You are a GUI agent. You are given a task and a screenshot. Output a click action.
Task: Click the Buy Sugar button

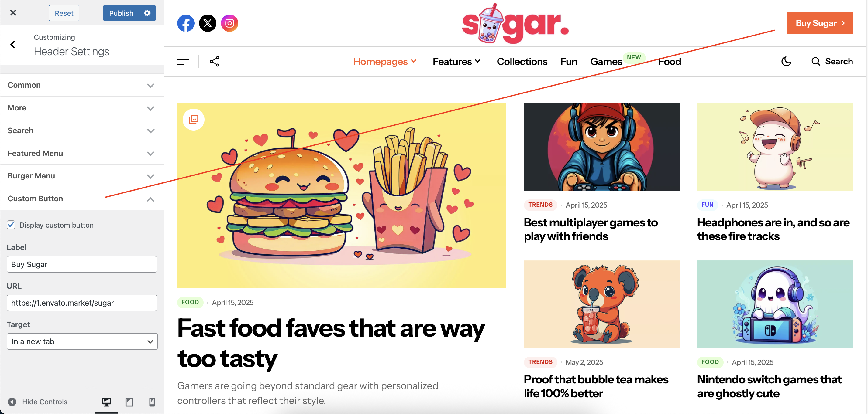coord(820,23)
